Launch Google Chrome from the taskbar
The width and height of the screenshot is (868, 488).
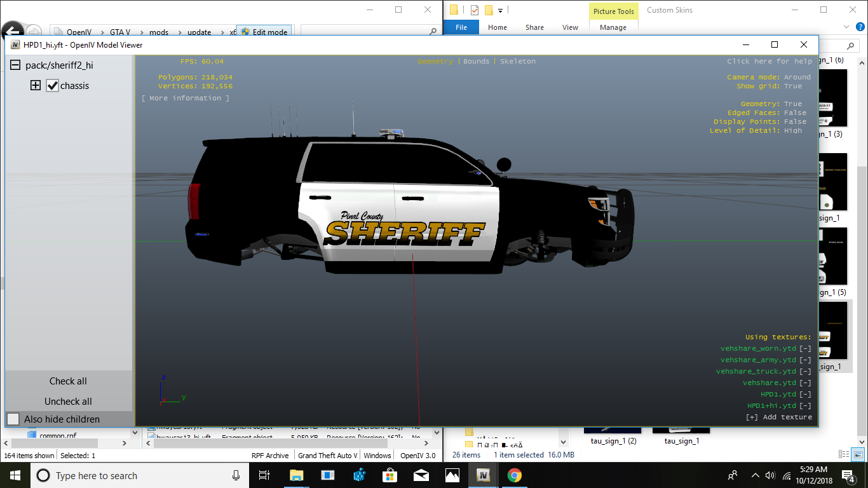pos(514,475)
